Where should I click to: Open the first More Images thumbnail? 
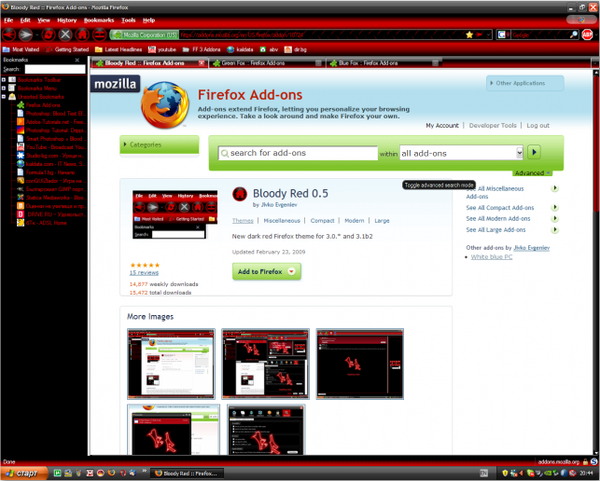171,364
